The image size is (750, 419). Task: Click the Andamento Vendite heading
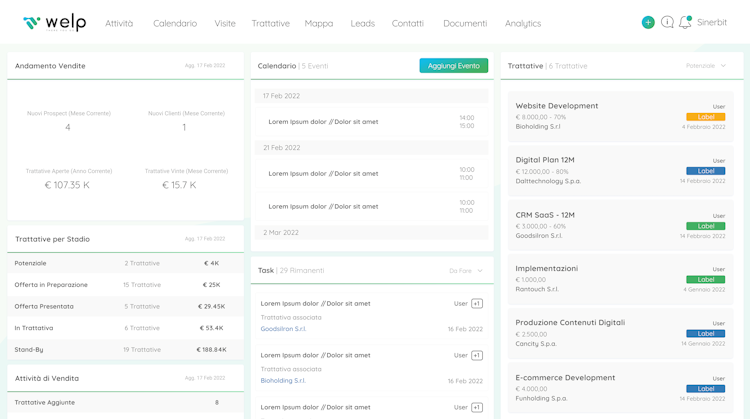pos(50,66)
